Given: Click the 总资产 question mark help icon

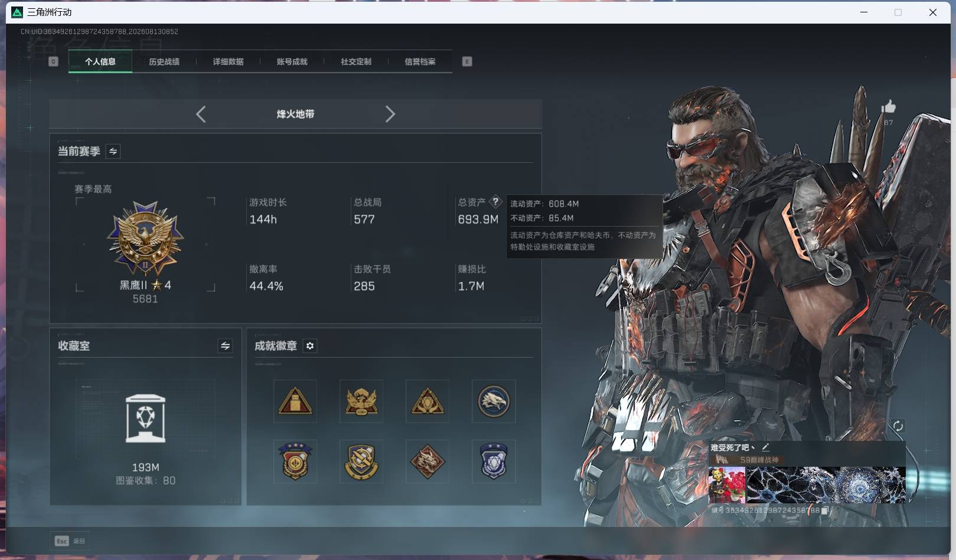Looking at the screenshot, I should pyautogui.click(x=495, y=202).
